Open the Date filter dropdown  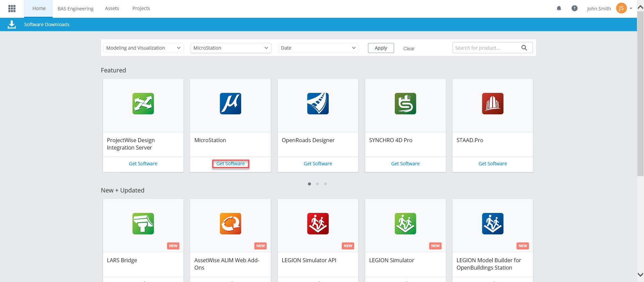click(x=318, y=48)
